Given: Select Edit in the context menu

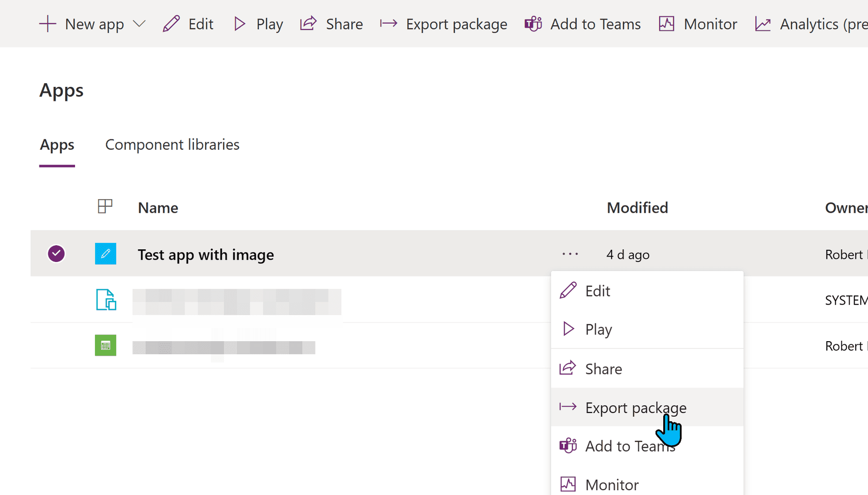Looking at the screenshot, I should (x=598, y=291).
